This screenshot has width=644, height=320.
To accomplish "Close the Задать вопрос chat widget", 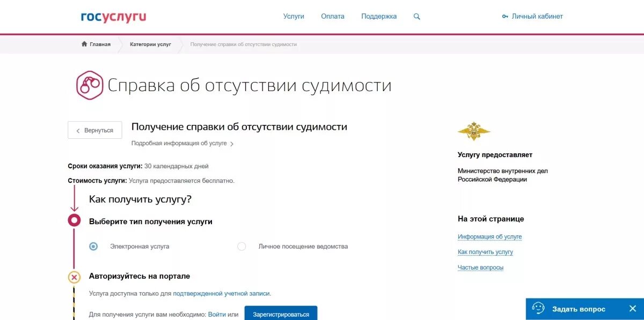I will point(632,309).
